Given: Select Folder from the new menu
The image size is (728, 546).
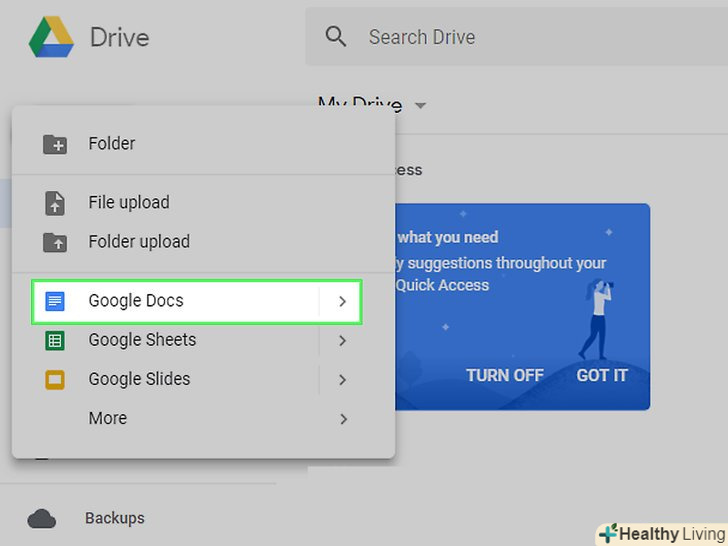Looking at the screenshot, I should 203,143.
